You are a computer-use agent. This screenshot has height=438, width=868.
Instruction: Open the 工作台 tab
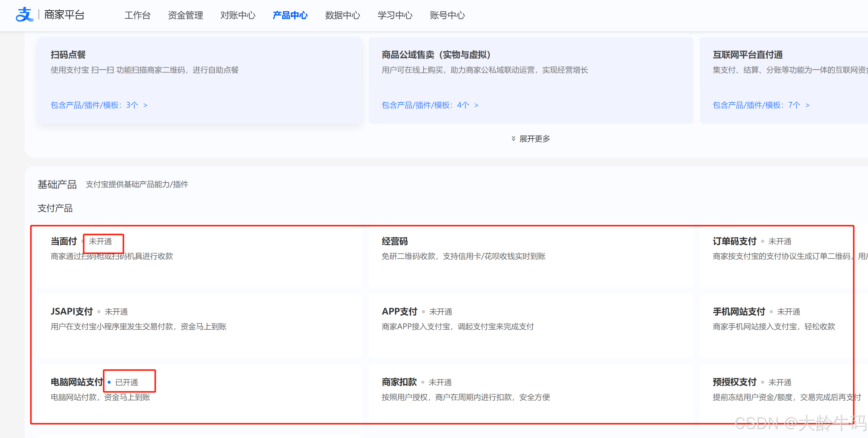coord(137,15)
